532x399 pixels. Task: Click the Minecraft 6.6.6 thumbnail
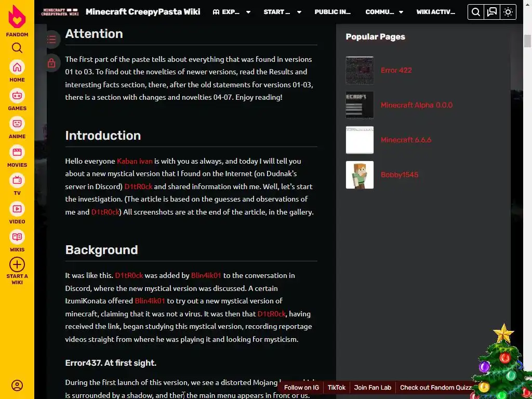point(360,140)
